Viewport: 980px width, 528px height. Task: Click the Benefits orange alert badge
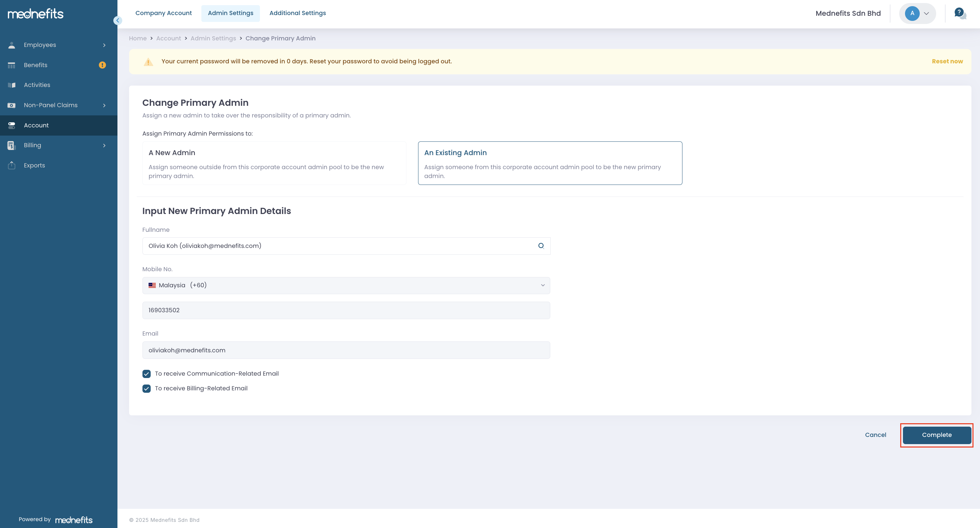[x=102, y=65]
